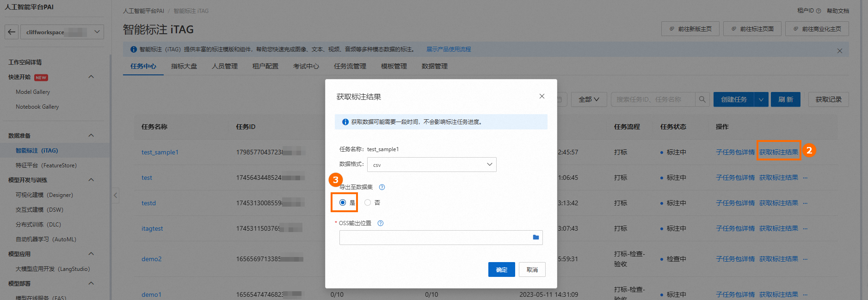
Task: Collapse the 模型部署 sidebar section
Action: click(x=91, y=283)
